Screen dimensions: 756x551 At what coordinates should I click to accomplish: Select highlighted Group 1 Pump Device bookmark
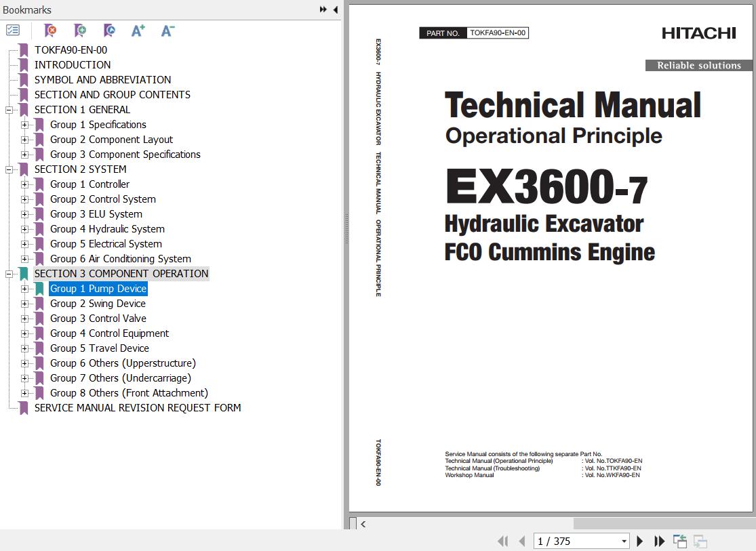point(98,289)
